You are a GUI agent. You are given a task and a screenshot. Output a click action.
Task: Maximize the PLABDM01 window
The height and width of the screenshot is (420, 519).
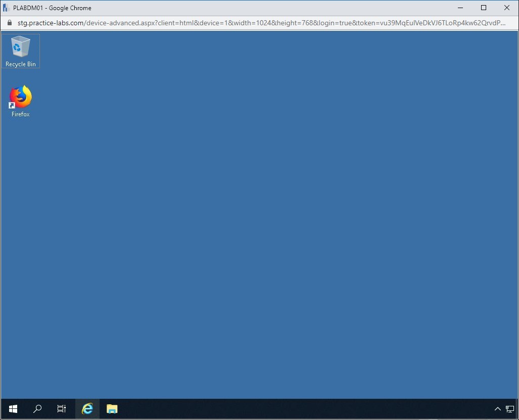[483, 8]
